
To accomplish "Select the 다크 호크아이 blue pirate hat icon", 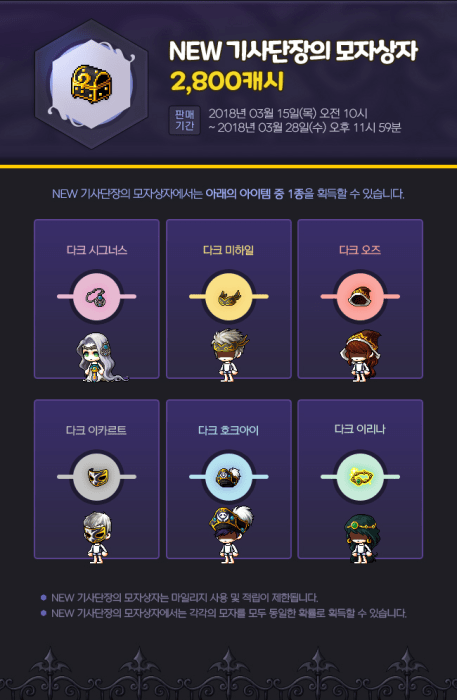I will tap(228, 477).
